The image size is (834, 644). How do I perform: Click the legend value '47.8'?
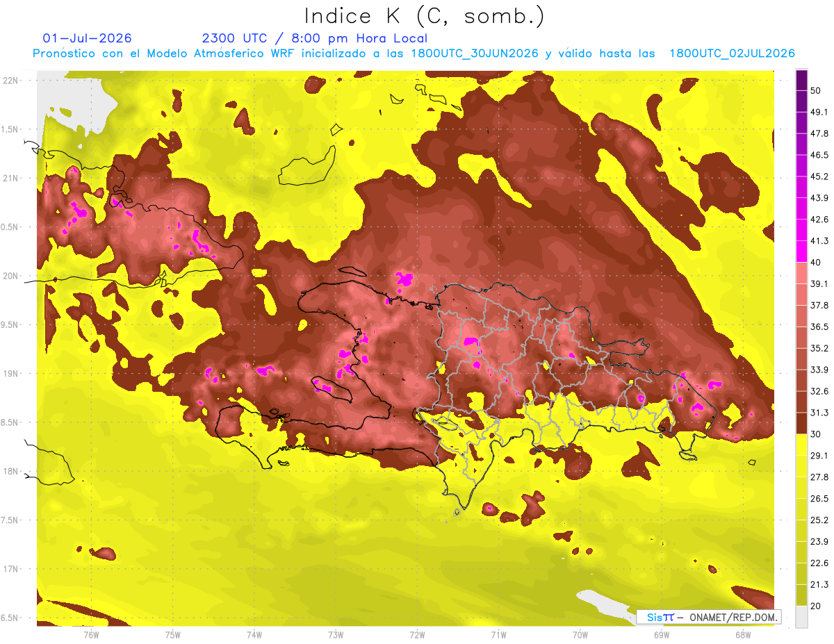[x=818, y=133]
